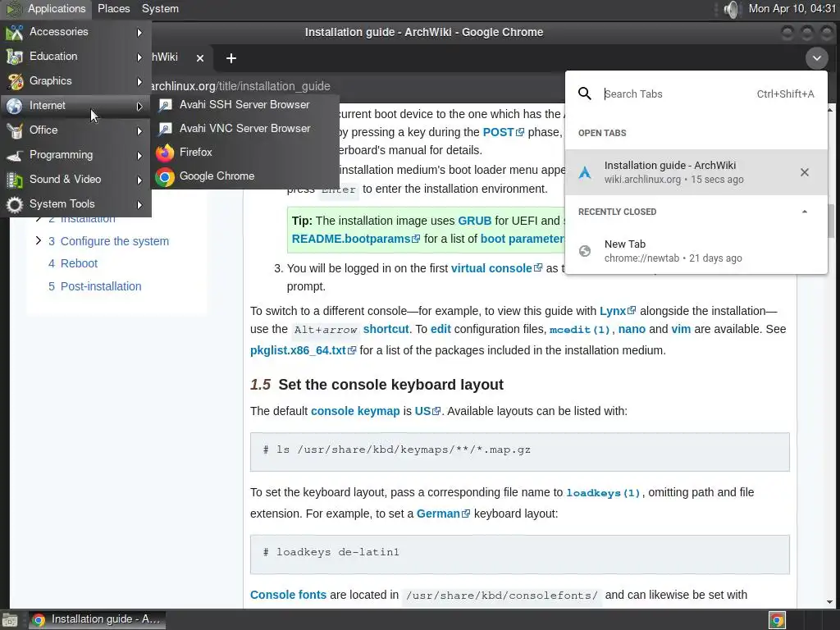Launch Firefox from the Internet submenu
This screenshot has width=840, height=630.
(x=245, y=152)
